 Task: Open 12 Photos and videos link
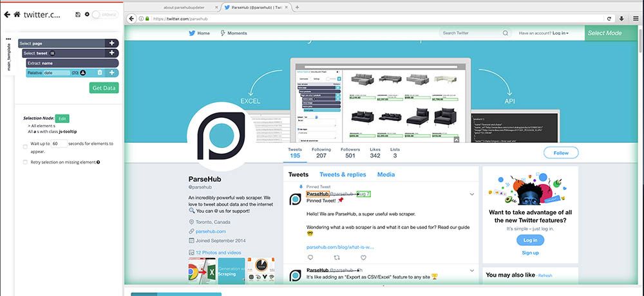point(218,252)
